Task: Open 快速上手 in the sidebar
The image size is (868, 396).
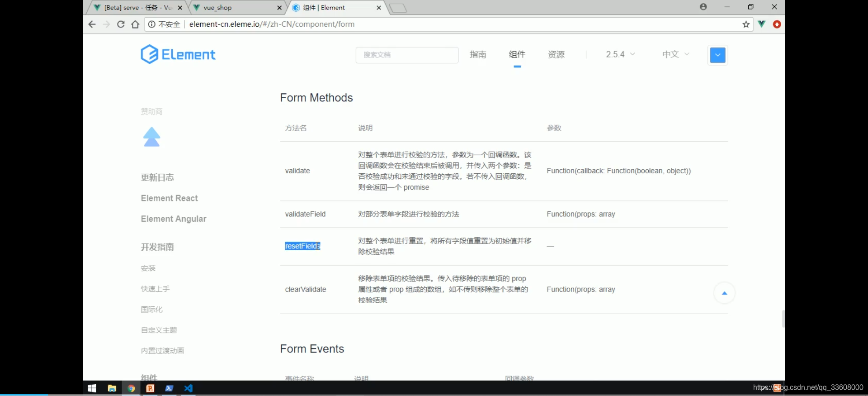Action: (155, 289)
